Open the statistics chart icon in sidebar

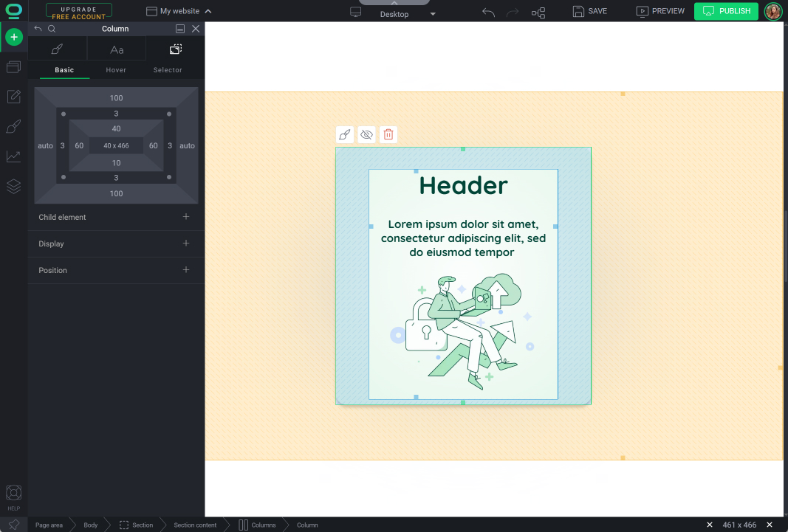pos(13,156)
